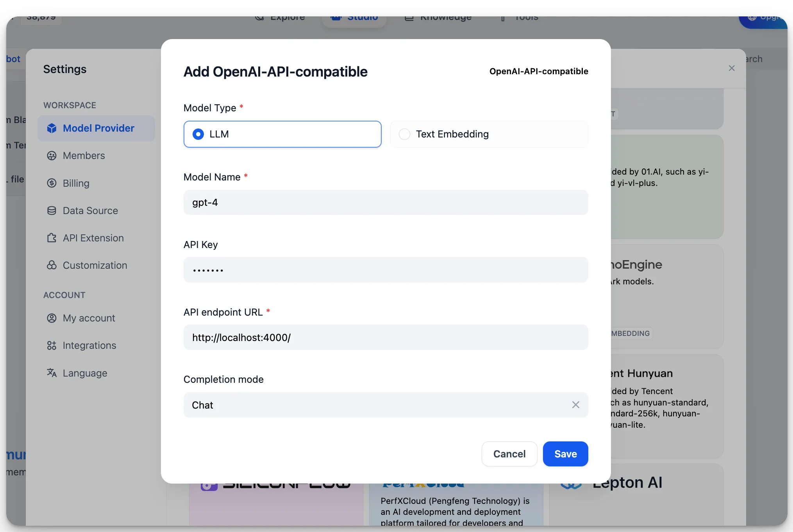The height and width of the screenshot is (532, 793).
Task: Click the Model Name input field
Action: [x=386, y=202]
